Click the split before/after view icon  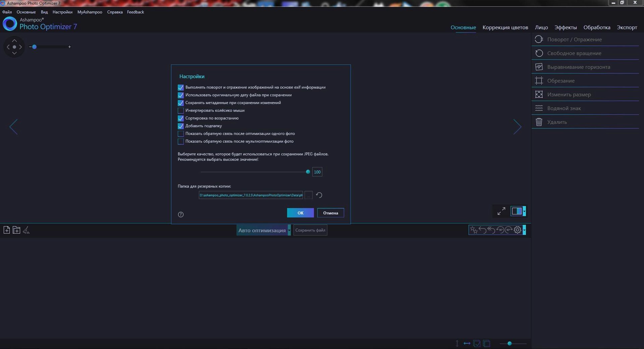517,211
